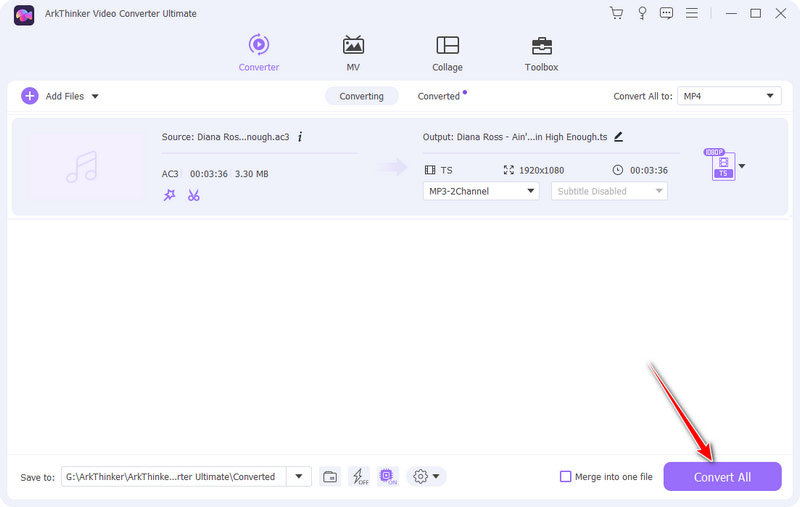Image resolution: width=800 pixels, height=507 pixels.
Task: Click the key register icon
Action: pyautogui.click(x=642, y=13)
